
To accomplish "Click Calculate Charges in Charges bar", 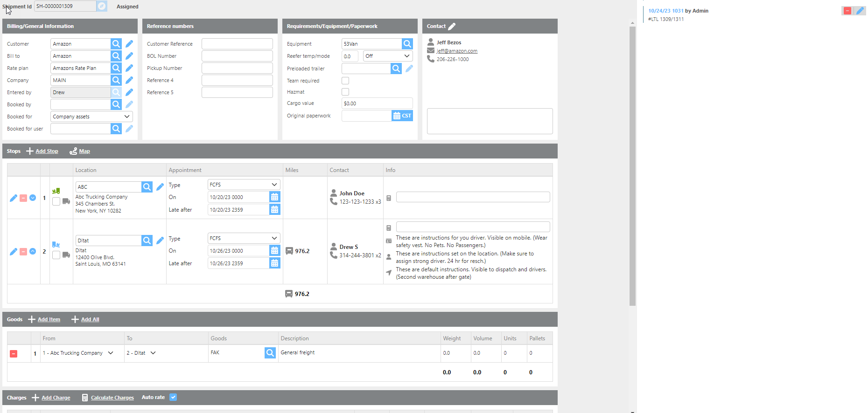I will click(112, 398).
